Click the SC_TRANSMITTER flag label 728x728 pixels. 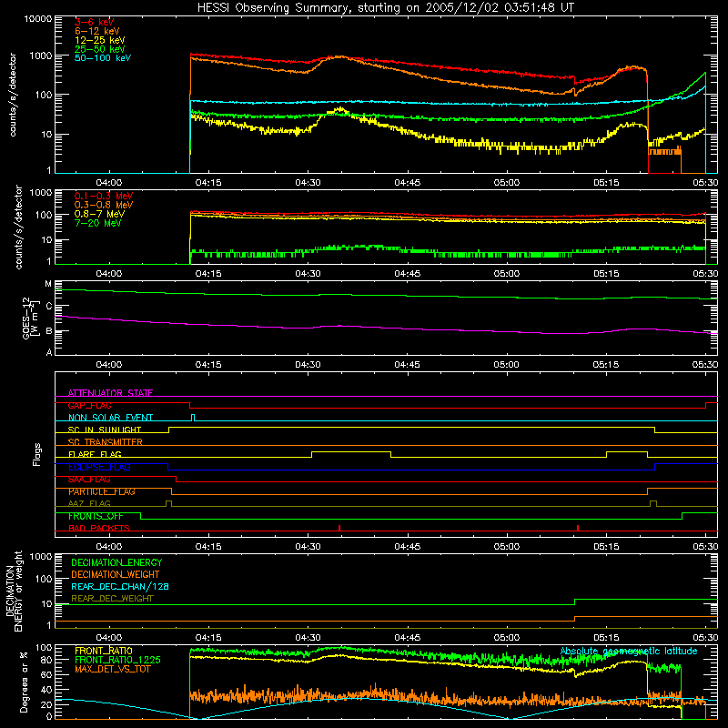(105, 442)
